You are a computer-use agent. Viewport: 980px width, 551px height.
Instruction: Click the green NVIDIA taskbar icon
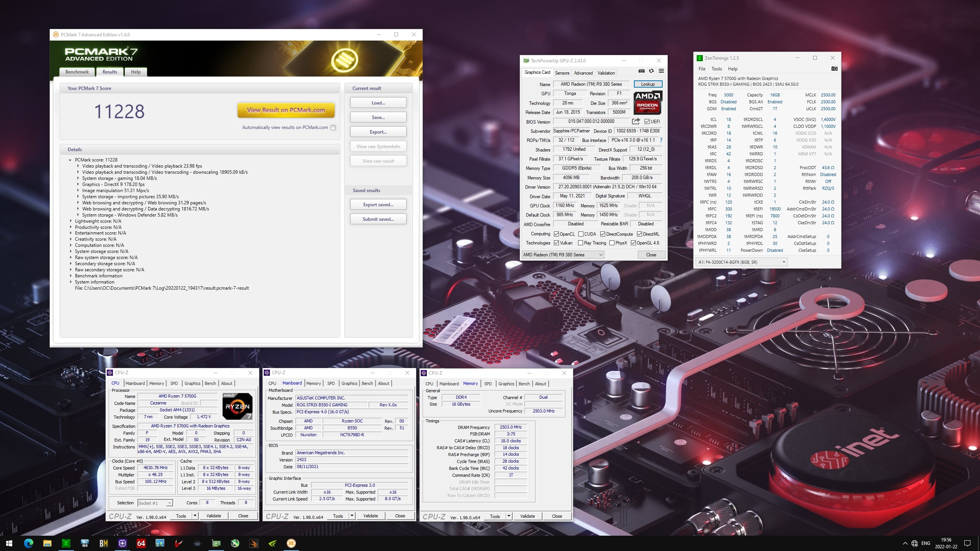click(272, 543)
